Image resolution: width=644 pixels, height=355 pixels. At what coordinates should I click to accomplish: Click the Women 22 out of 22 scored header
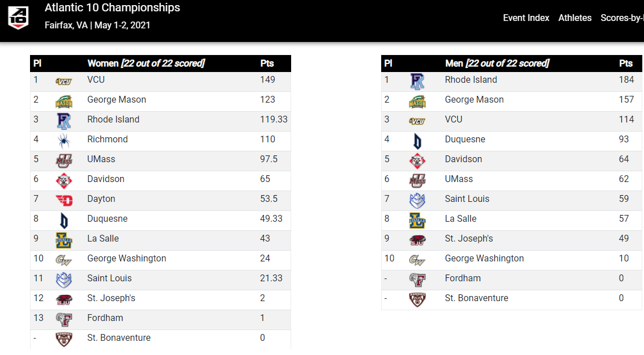[x=146, y=64]
